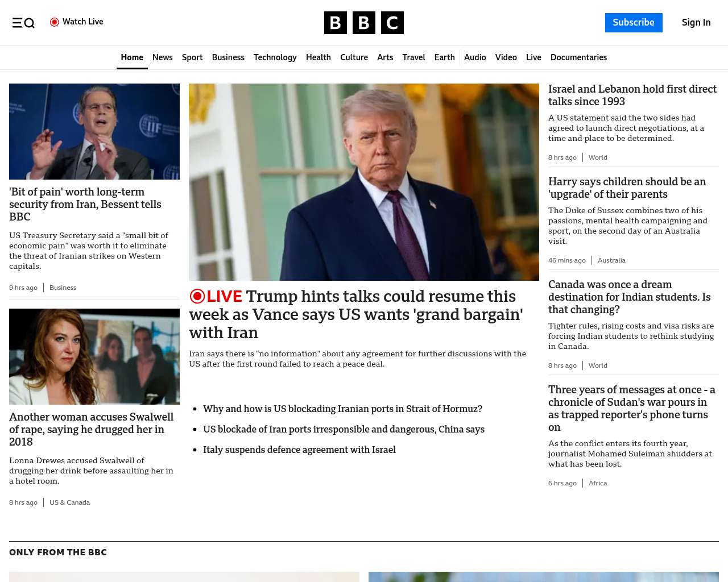Image resolution: width=728 pixels, height=582 pixels.
Task: Open the Documentaries section
Action: coord(578,57)
